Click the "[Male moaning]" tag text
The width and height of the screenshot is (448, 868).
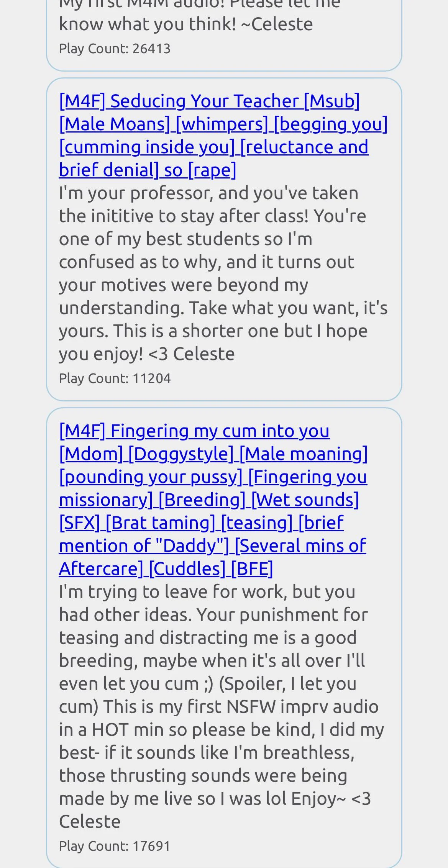click(x=304, y=454)
